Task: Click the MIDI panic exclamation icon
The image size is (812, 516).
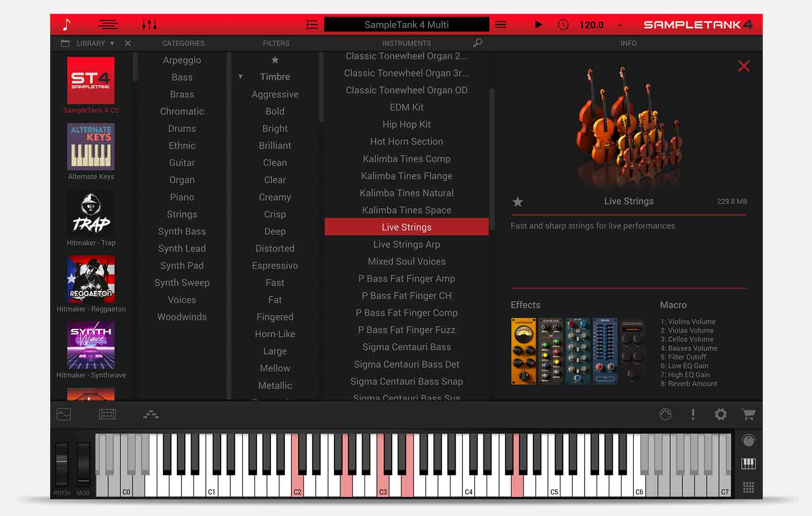Action: tap(693, 414)
